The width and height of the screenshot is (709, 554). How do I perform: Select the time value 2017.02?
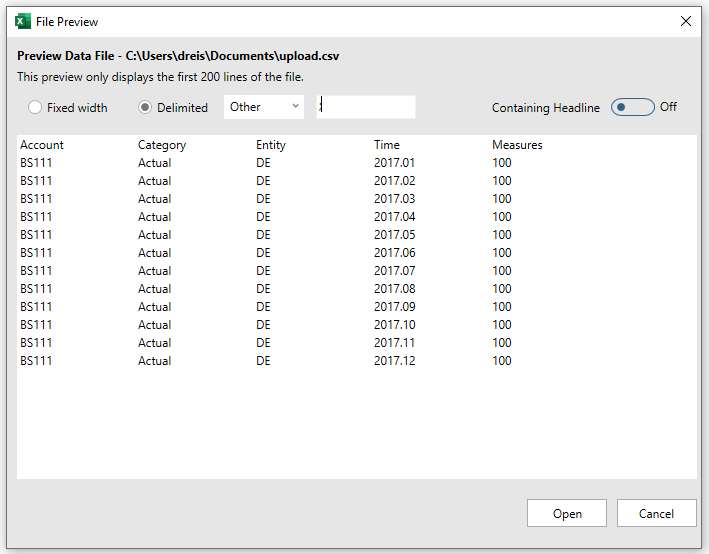point(394,181)
